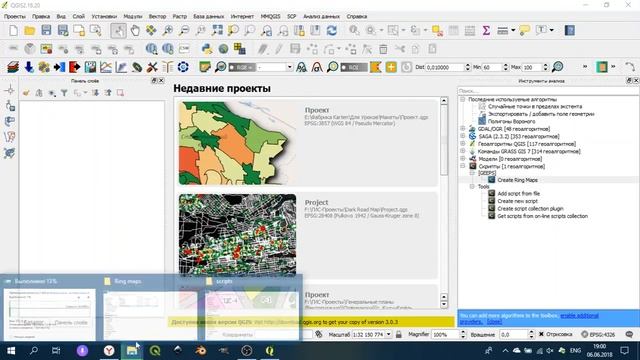Select 'Create new script' tool

517,201
